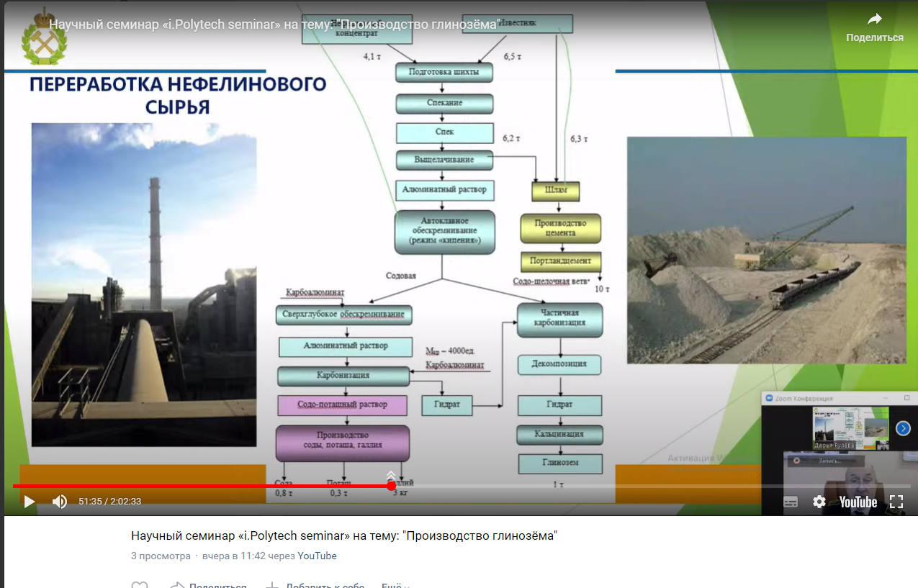Mute the video with the speaker icon
Viewport: 918px width, 588px height.
click(x=60, y=502)
